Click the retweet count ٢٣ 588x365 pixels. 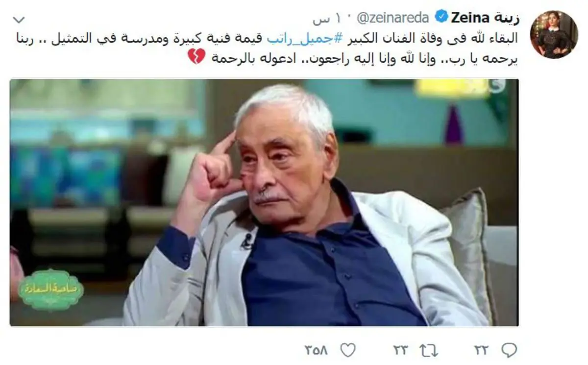[x=402, y=350]
